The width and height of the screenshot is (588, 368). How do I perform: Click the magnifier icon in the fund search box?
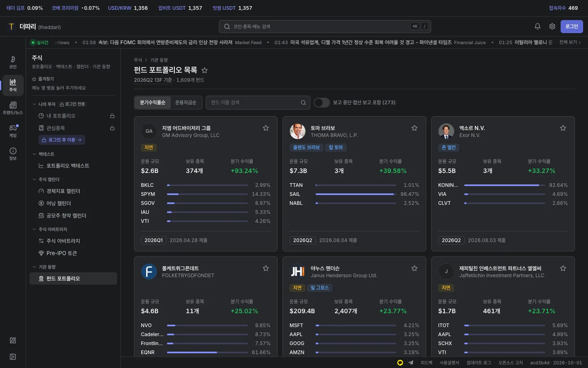303,103
